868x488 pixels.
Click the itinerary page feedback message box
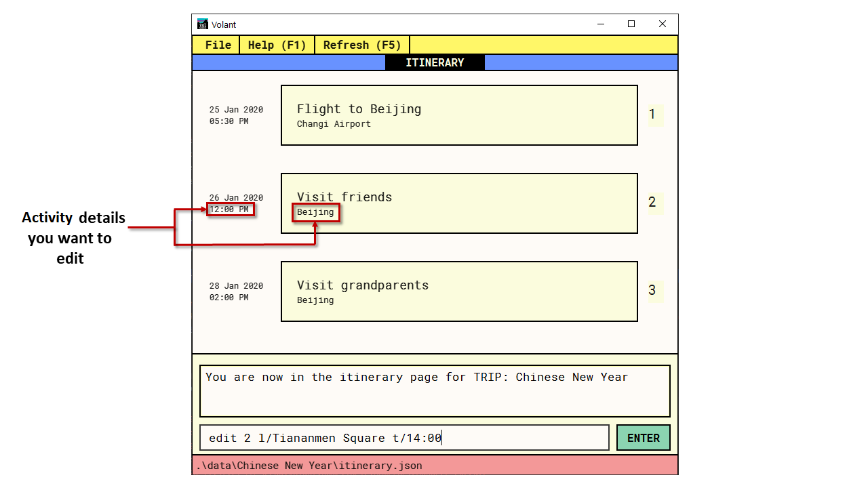(435, 391)
